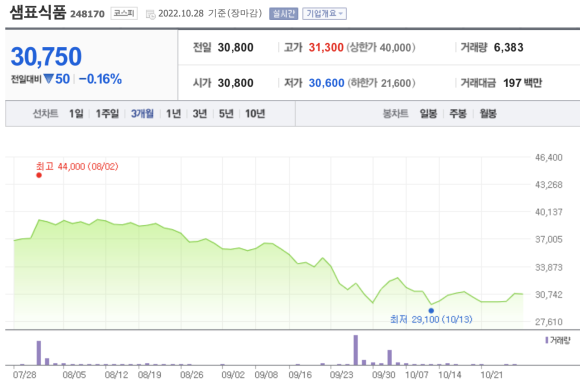Click the 거래량 value 6,383

[x=509, y=47]
